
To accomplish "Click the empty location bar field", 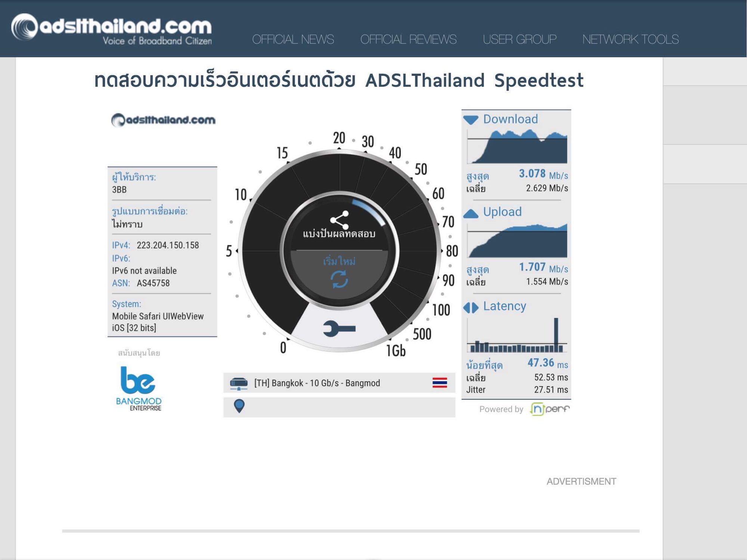I will [339, 407].
